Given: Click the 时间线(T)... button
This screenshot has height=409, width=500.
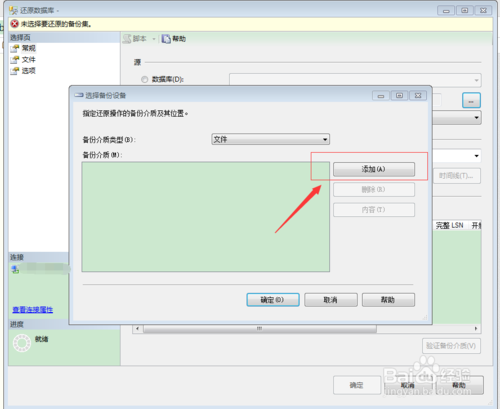Looking at the screenshot, I should click(457, 176).
